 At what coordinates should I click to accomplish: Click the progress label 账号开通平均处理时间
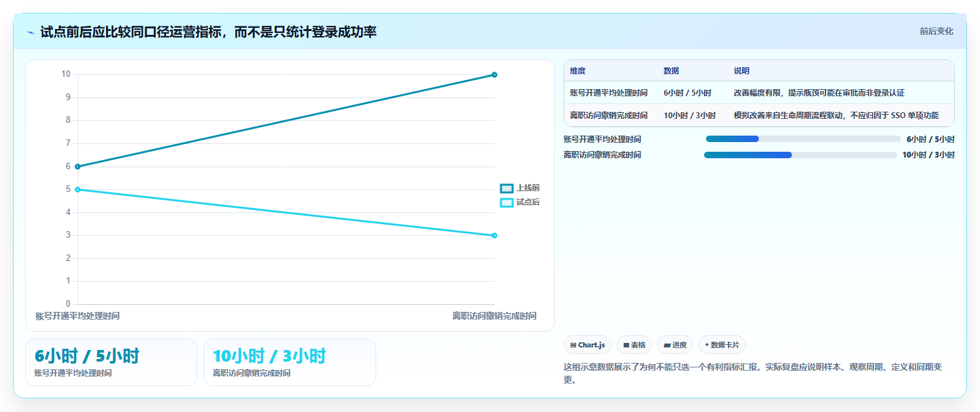(x=602, y=139)
